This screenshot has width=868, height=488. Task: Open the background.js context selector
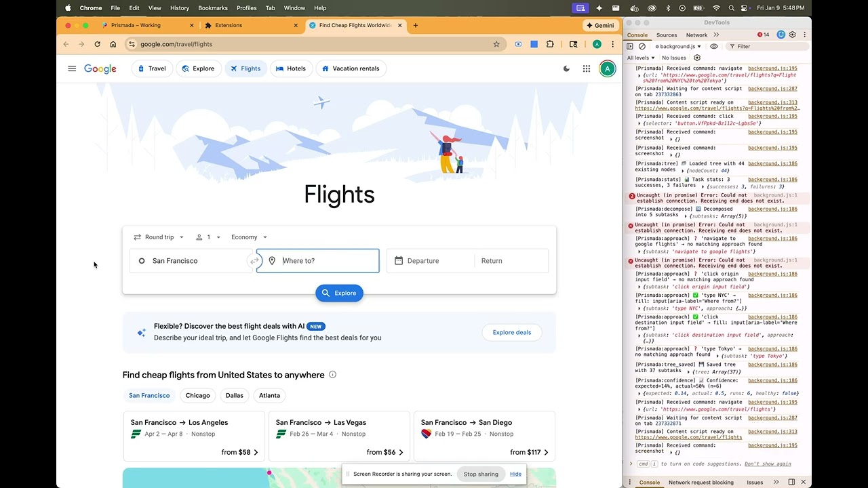678,46
